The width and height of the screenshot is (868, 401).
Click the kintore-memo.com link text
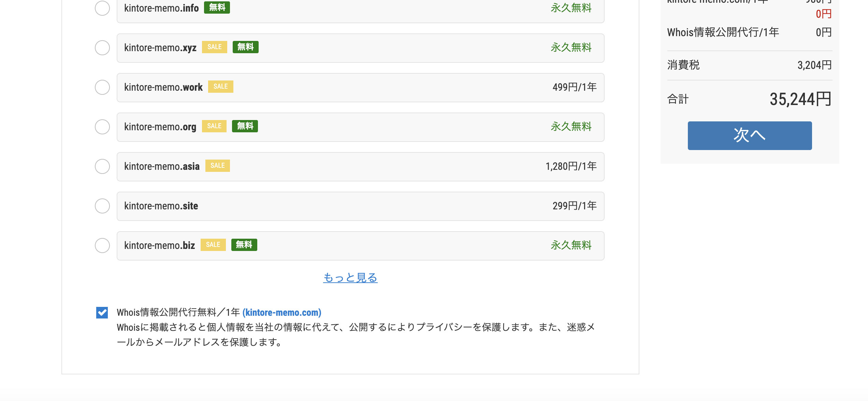[282, 312]
